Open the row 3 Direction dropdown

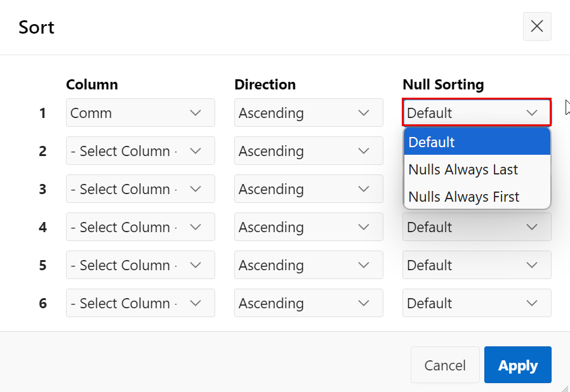[x=308, y=189]
